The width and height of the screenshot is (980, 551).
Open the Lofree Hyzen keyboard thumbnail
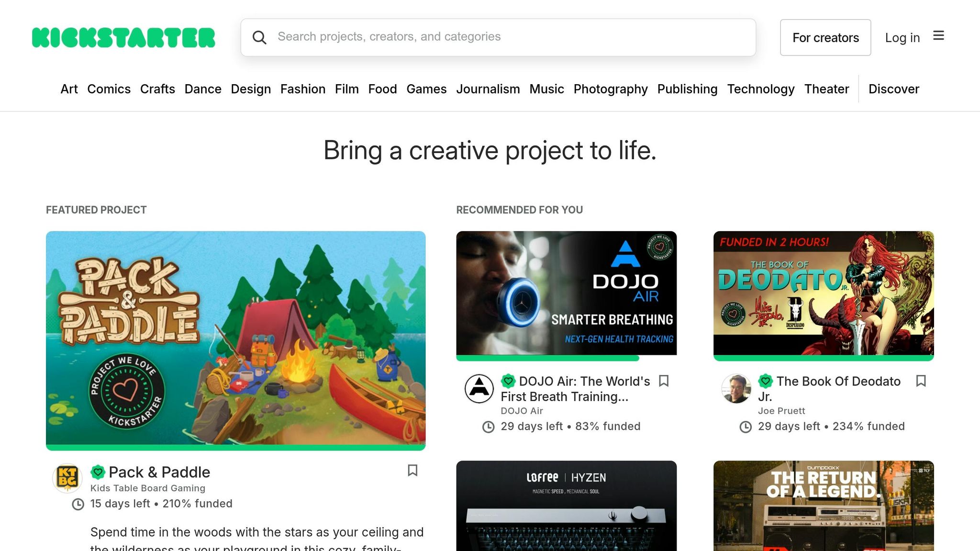pyautogui.click(x=566, y=506)
